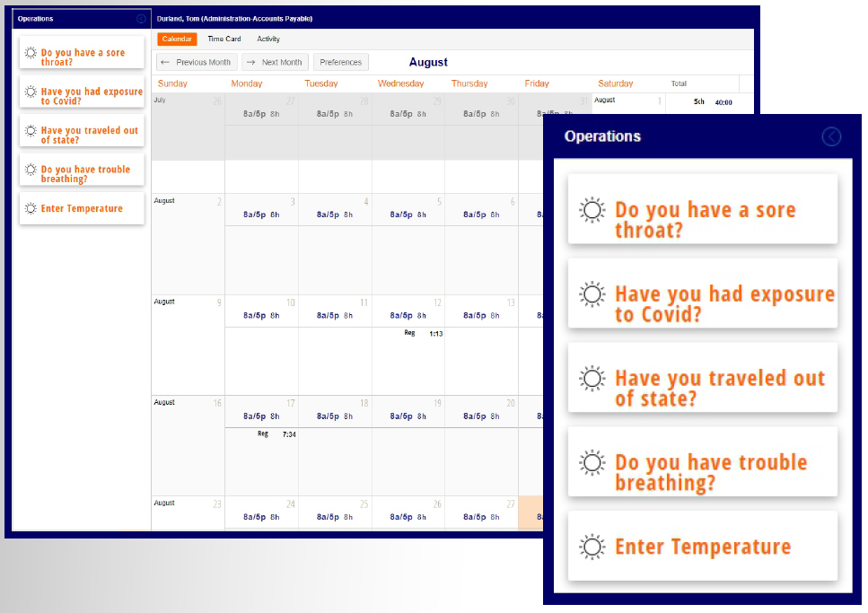
Task: Click the weekly total '40:00' value
Action: pos(723,102)
